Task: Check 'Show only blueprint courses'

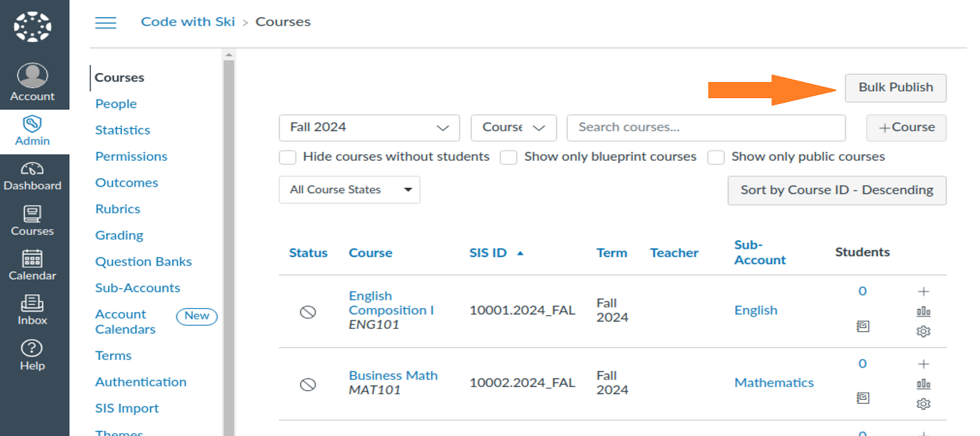Action: pos(509,157)
